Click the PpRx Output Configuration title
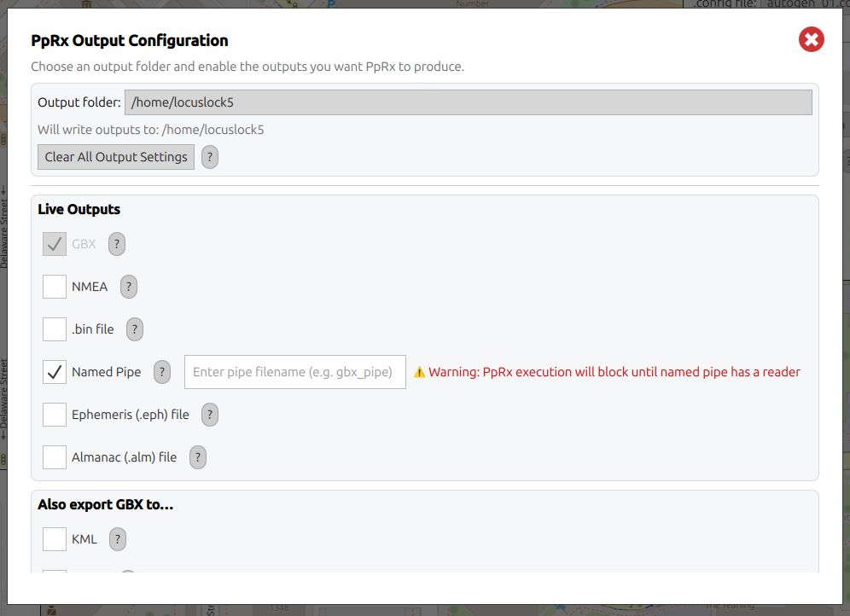The height and width of the screenshot is (616, 850). [130, 41]
